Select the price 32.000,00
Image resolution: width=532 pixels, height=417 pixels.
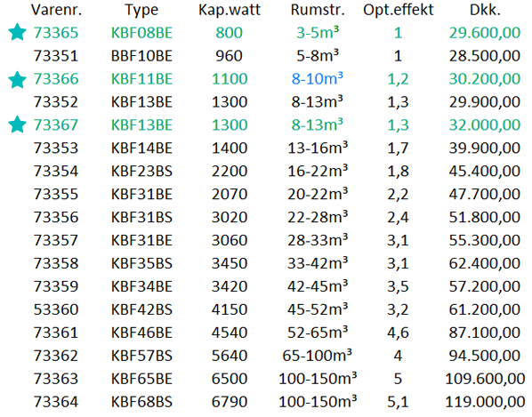click(x=485, y=125)
